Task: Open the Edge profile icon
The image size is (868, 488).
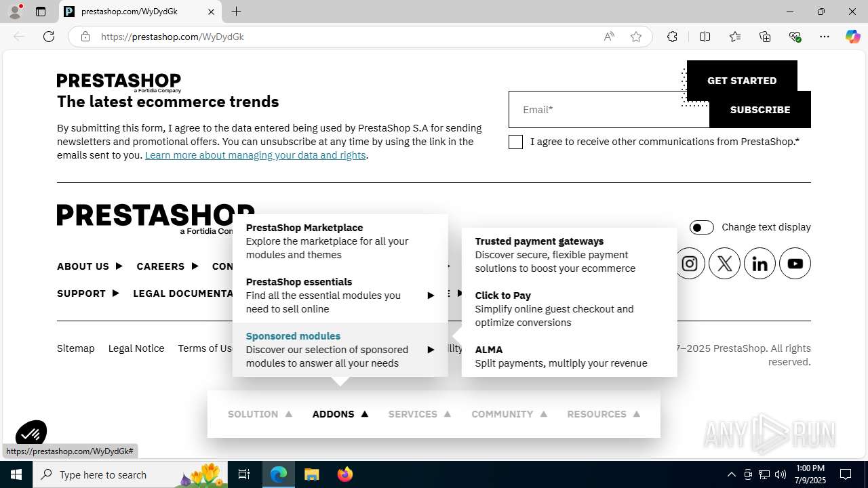Action: click(15, 12)
